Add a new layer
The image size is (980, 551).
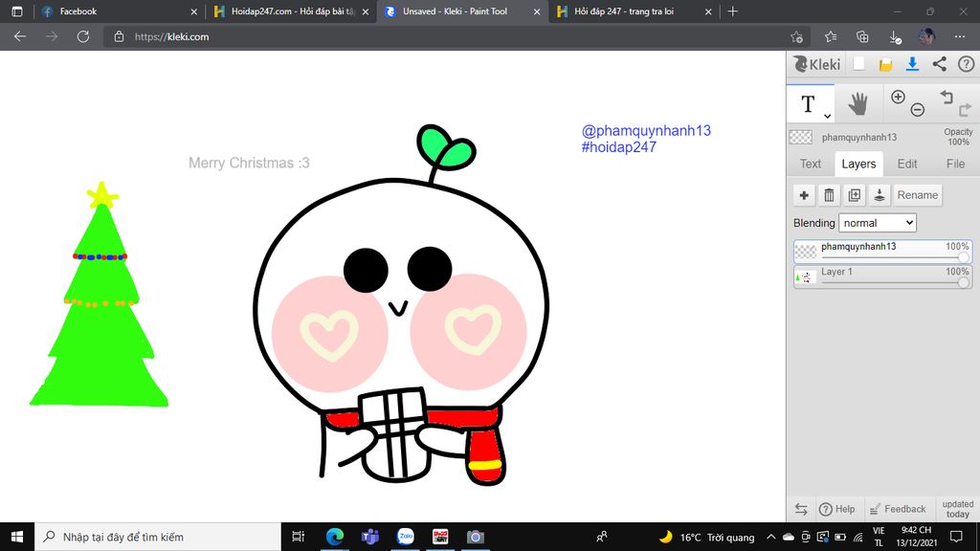click(x=804, y=195)
